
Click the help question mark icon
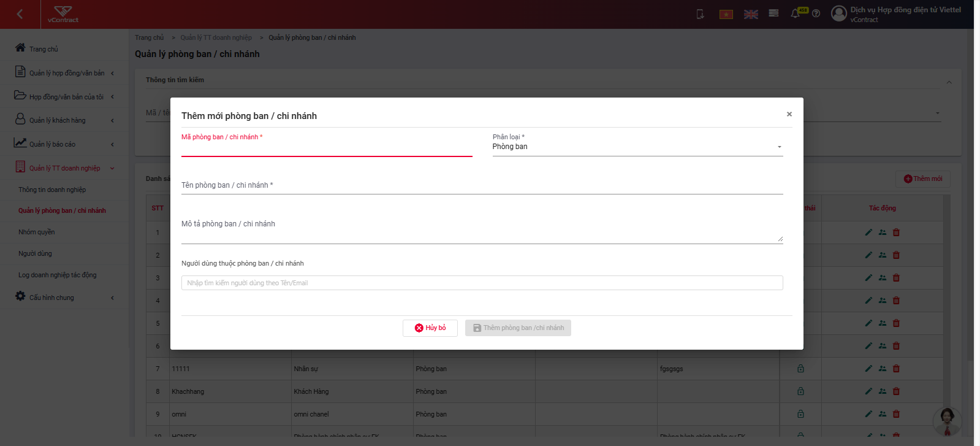click(x=816, y=13)
